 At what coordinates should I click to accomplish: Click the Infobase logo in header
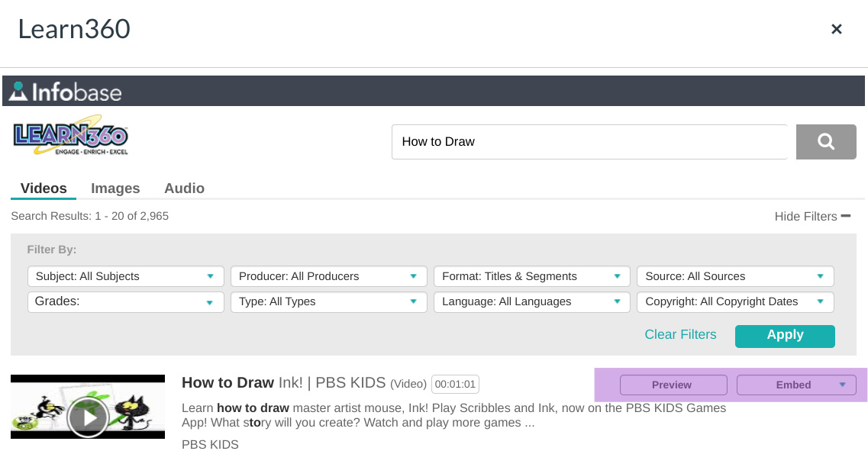pyautogui.click(x=66, y=92)
